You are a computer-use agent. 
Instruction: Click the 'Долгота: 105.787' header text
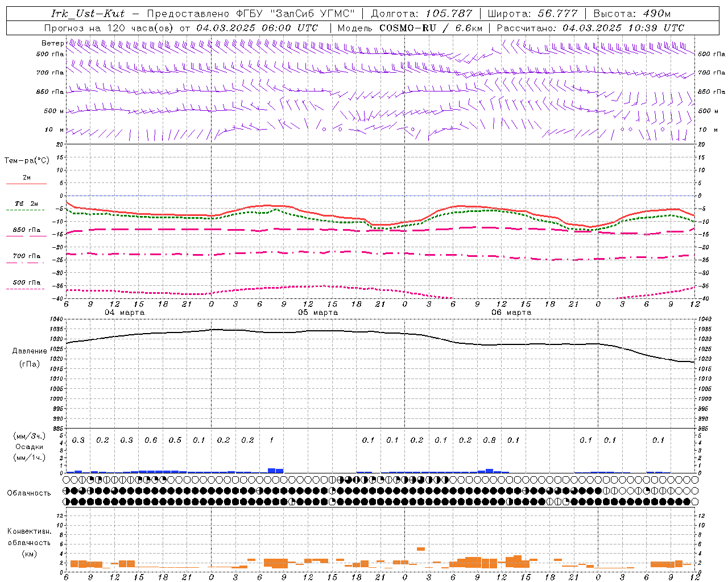421,14
